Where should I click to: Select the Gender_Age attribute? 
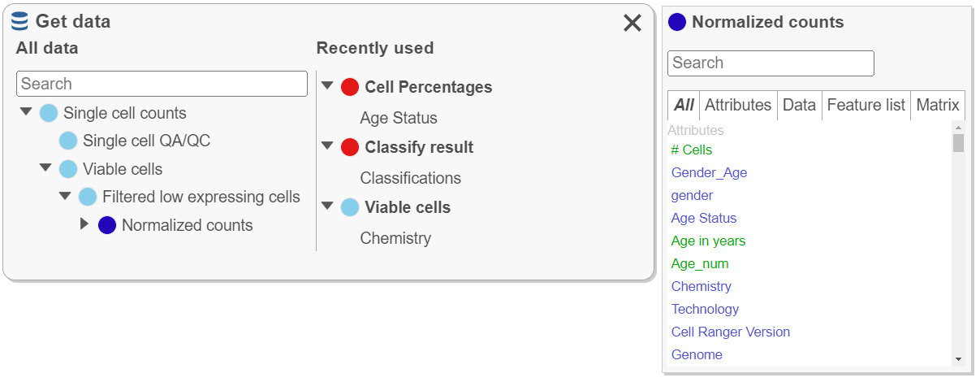click(709, 172)
